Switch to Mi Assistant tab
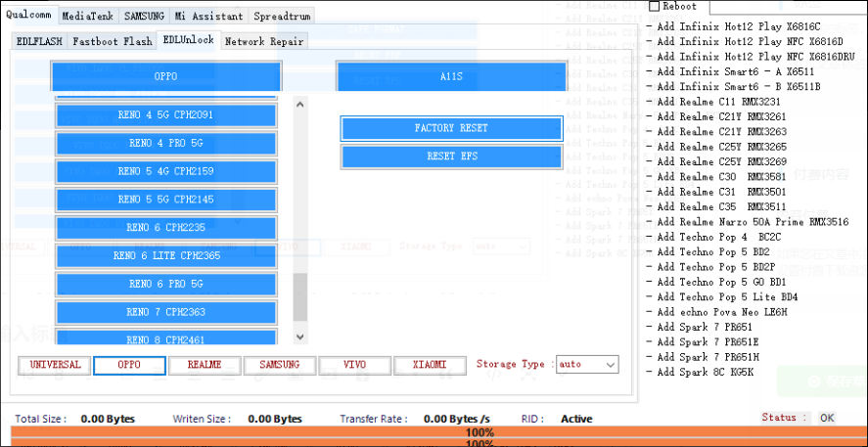The image size is (868, 447). (208, 16)
